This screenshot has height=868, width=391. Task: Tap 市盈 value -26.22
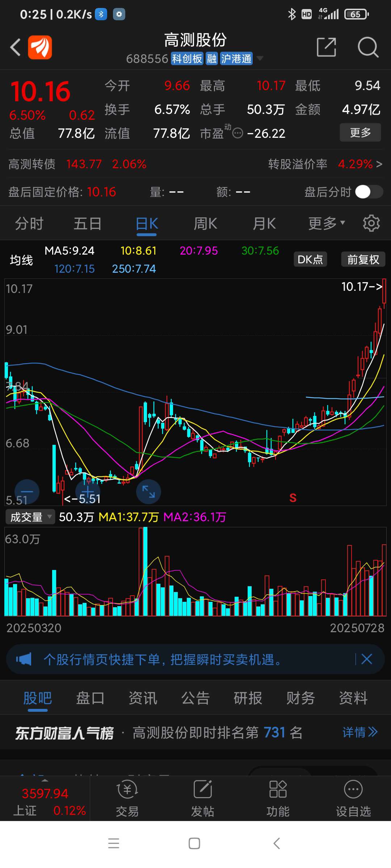(x=266, y=133)
